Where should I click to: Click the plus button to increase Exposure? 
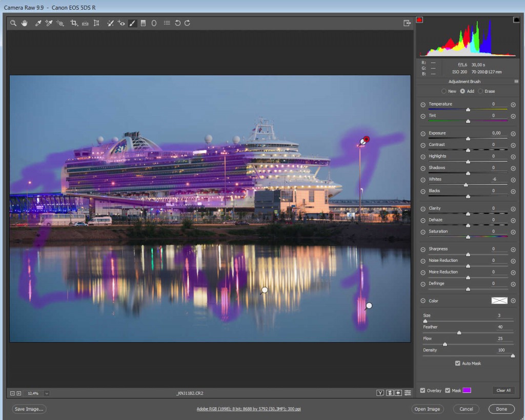513,133
